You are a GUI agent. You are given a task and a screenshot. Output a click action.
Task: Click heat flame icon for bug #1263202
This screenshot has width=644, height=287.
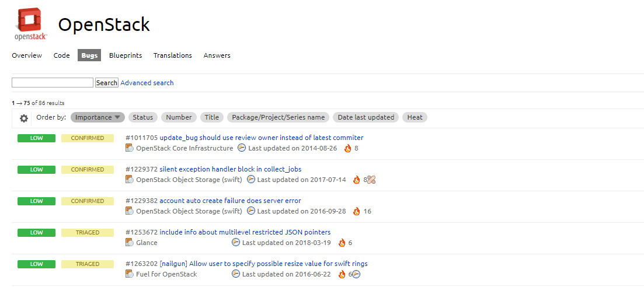pyautogui.click(x=342, y=274)
